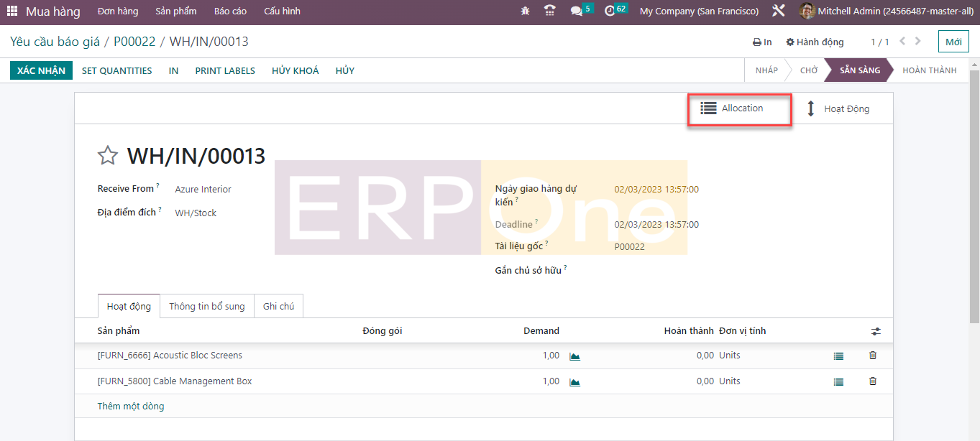
Task: Switch to Thông tin bổ sung tab
Action: click(206, 307)
